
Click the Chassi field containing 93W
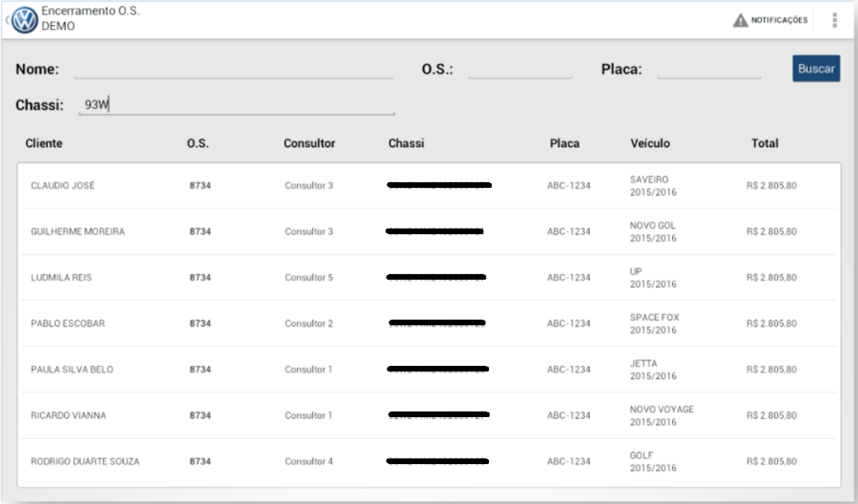[x=236, y=105]
